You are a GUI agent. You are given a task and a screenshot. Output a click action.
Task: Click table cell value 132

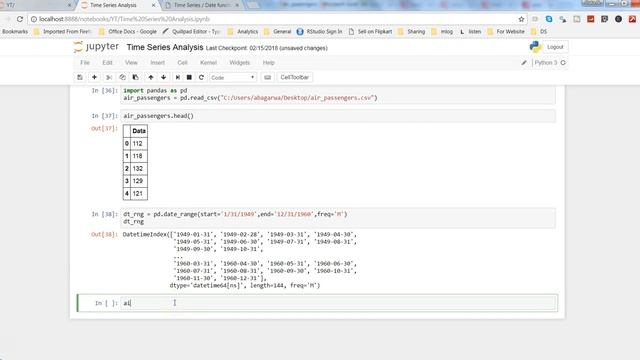click(138, 169)
